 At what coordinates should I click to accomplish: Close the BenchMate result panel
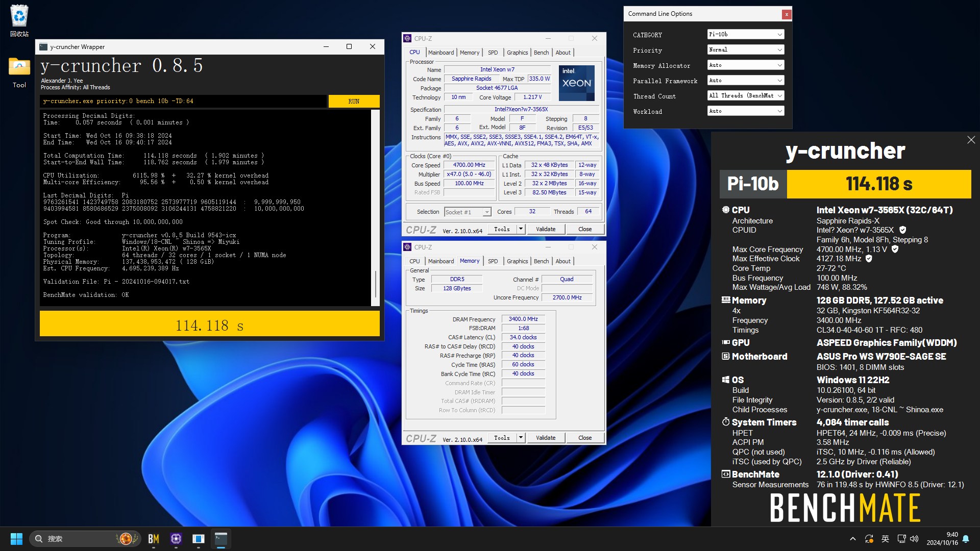[x=971, y=140]
